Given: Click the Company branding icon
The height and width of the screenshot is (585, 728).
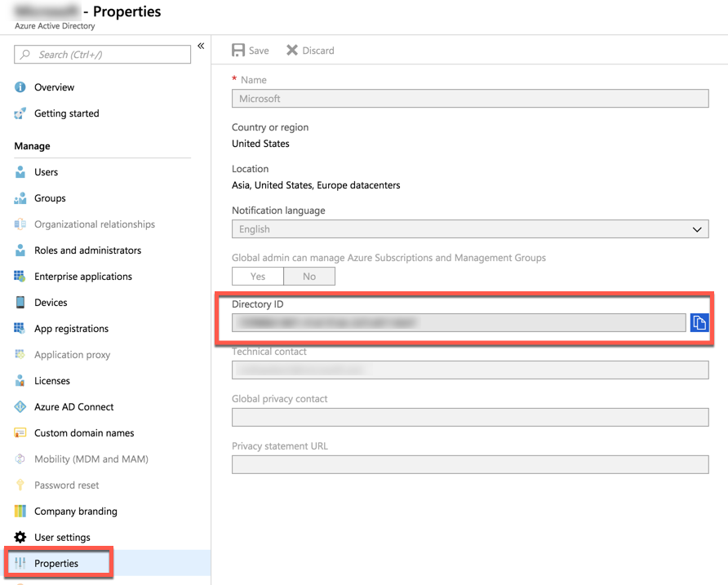Looking at the screenshot, I should (x=20, y=512).
